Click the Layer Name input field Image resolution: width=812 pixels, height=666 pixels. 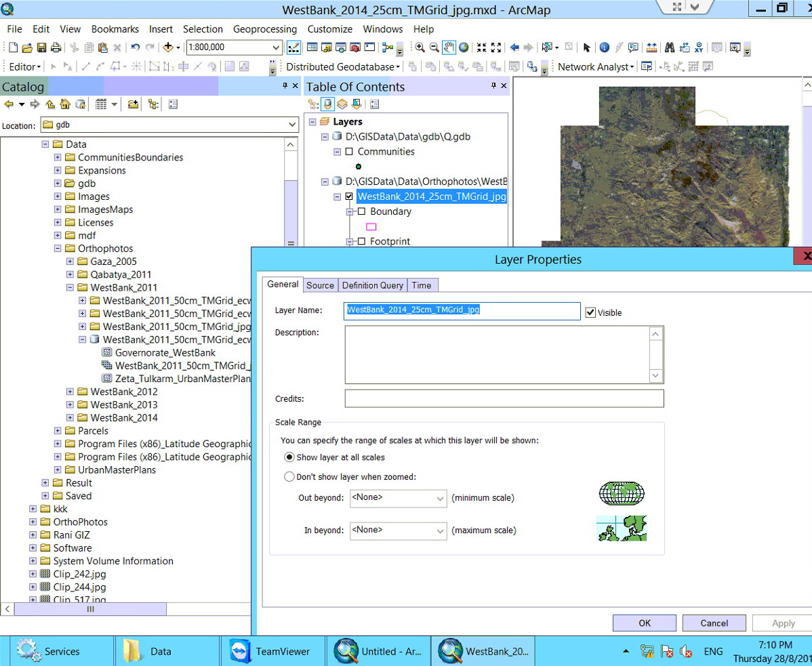pyautogui.click(x=462, y=311)
